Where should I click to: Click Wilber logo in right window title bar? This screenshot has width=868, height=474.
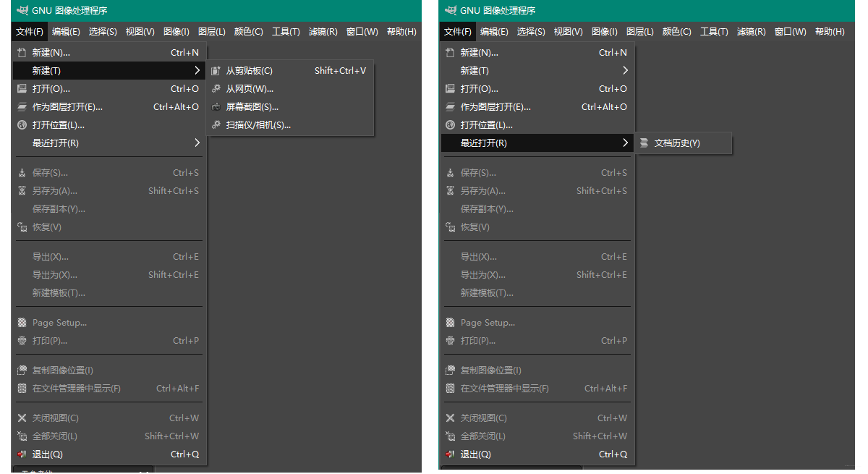coord(451,10)
